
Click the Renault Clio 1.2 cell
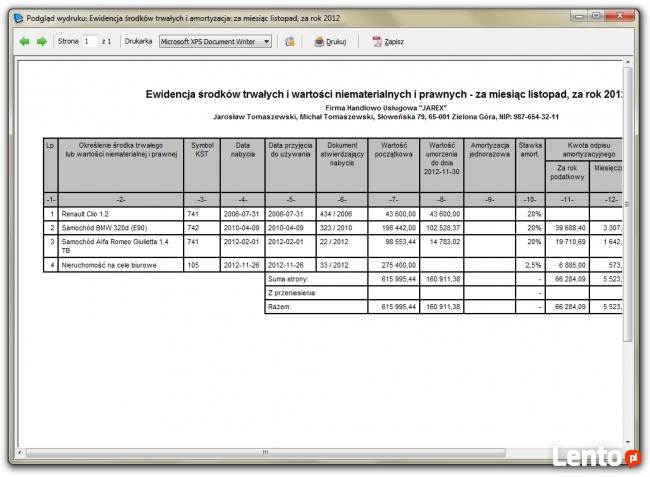click(x=121, y=214)
